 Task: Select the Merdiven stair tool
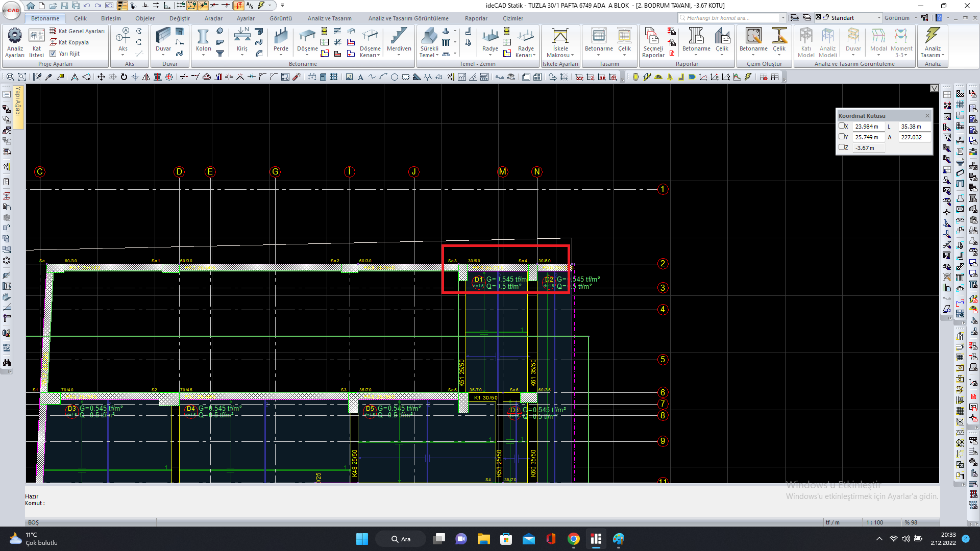pyautogui.click(x=399, y=41)
